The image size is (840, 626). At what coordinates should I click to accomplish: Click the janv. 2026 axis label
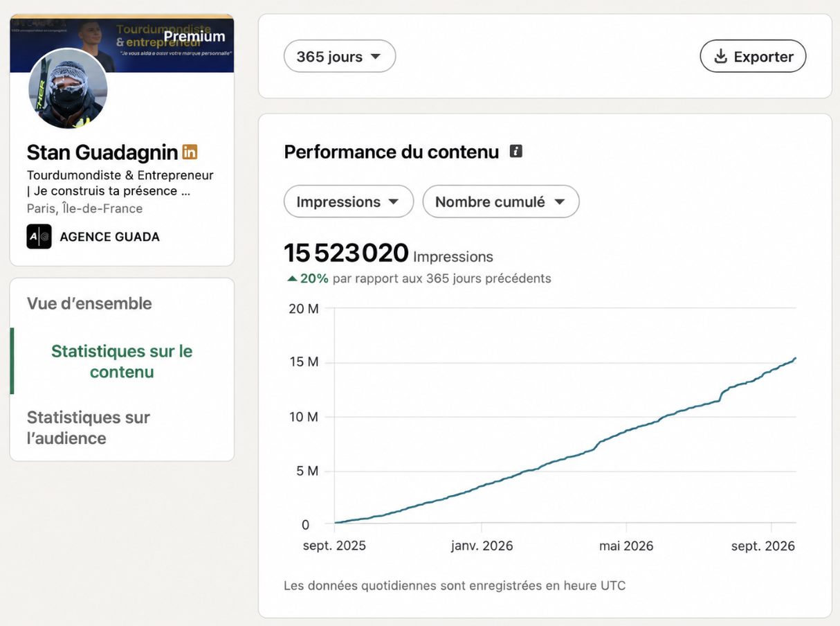482,546
